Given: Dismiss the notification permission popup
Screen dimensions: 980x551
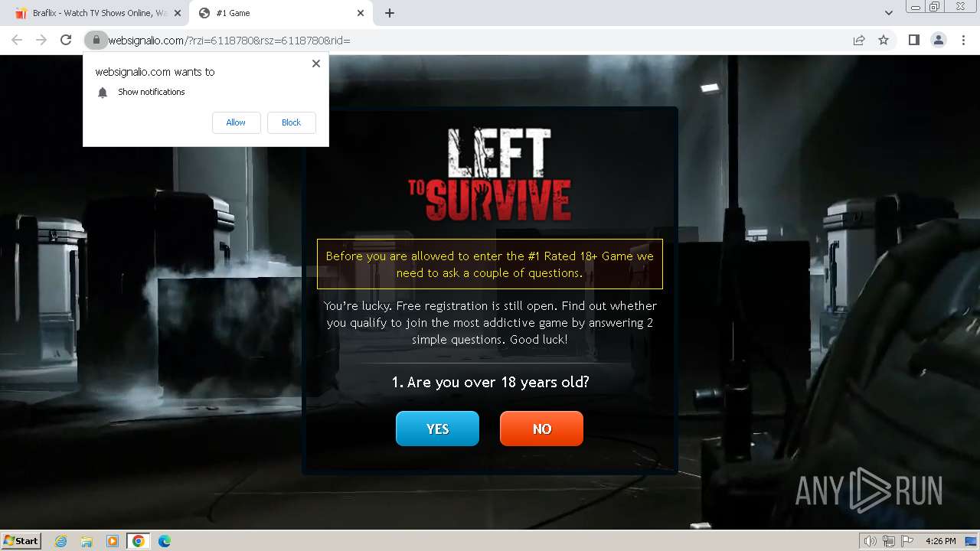Looking at the screenshot, I should 316,64.
